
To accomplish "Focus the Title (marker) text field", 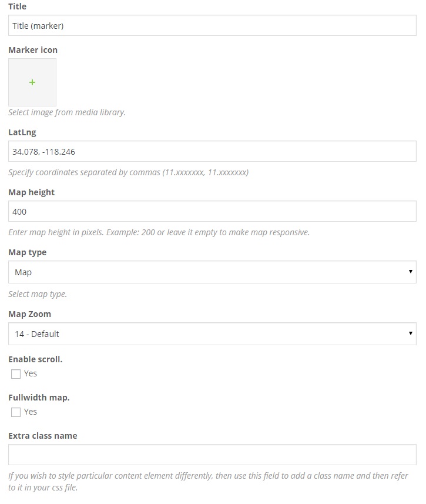I will 212,26.
